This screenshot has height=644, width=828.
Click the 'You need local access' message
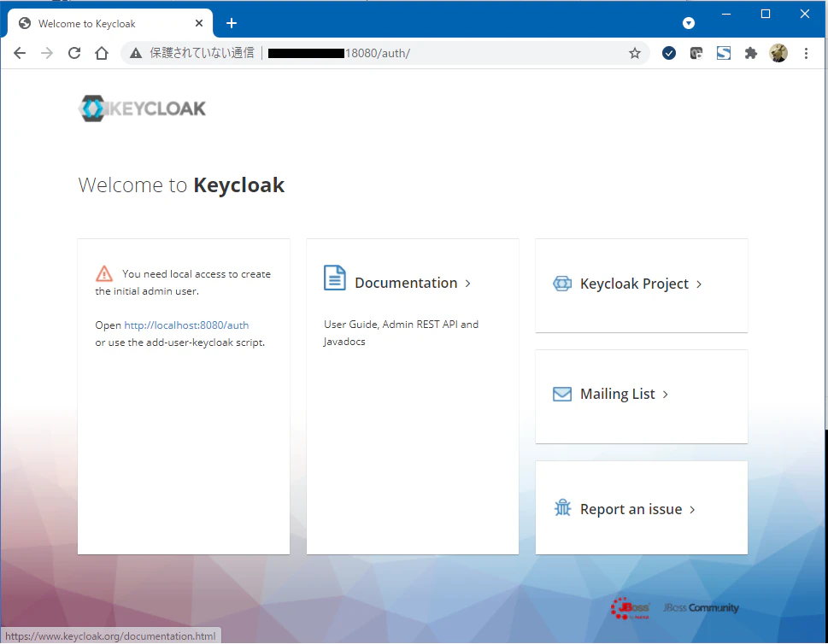pyautogui.click(x=183, y=283)
